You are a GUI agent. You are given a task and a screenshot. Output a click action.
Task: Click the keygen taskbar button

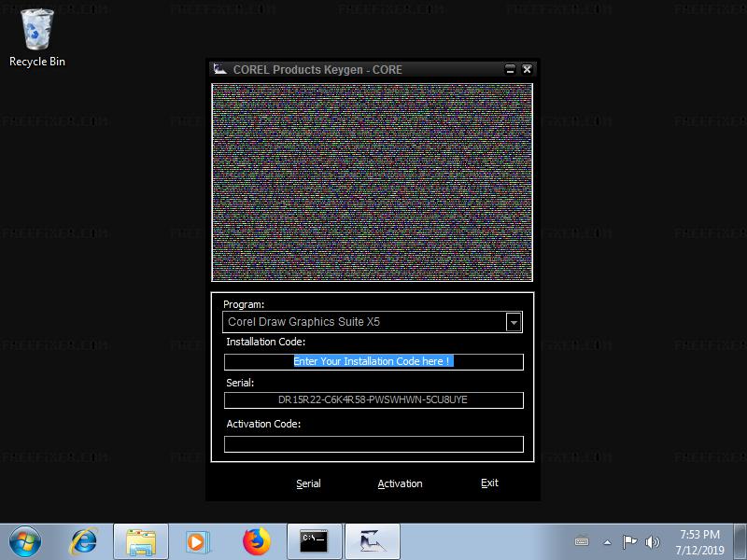[x=372, y=542]
